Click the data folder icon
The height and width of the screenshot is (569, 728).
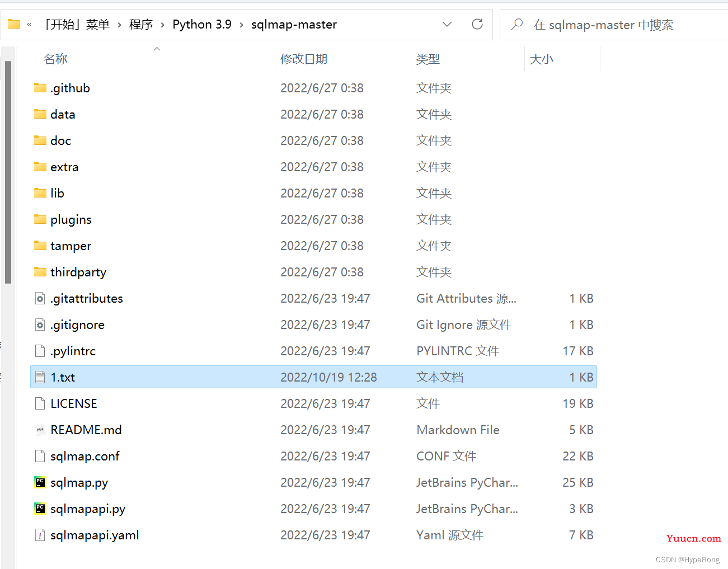pos(40,114)
